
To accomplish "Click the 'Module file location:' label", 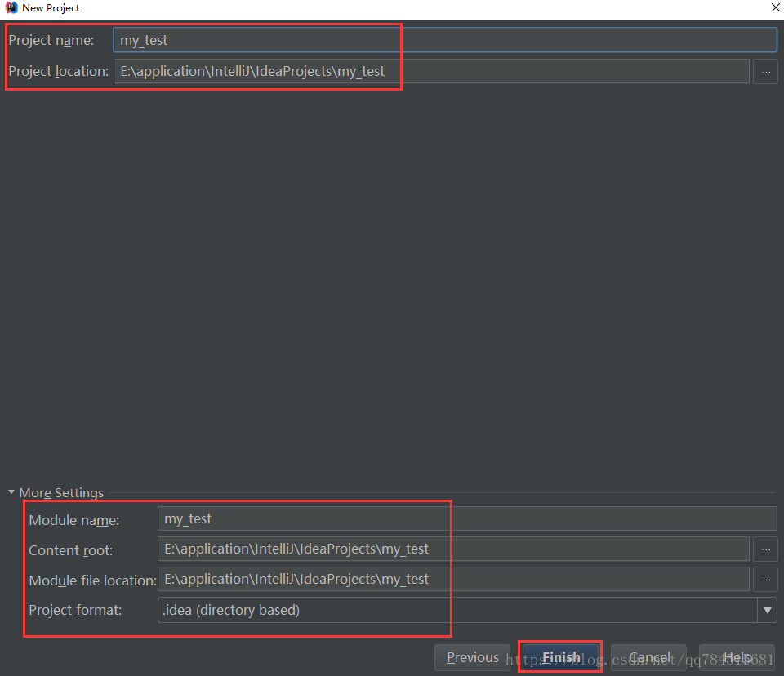I will 92,580.
